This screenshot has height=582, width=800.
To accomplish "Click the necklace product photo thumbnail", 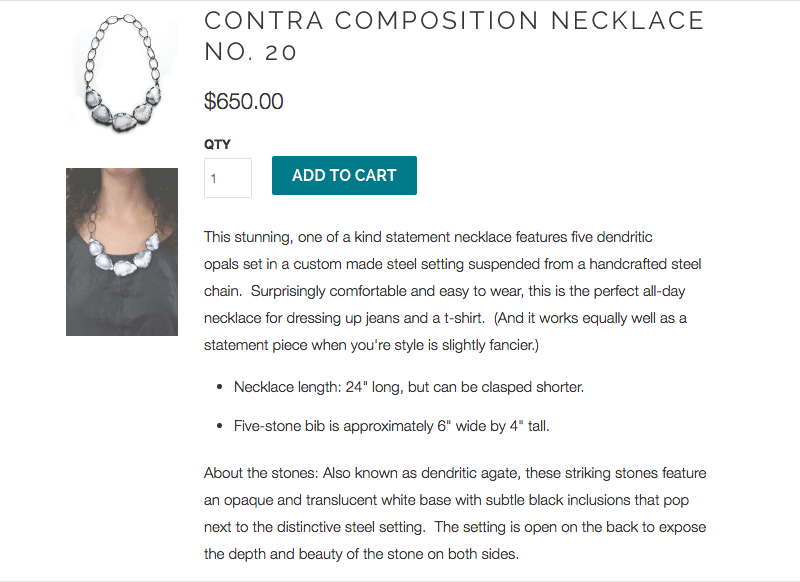I will pyautogui.click(x=122, y=76).
